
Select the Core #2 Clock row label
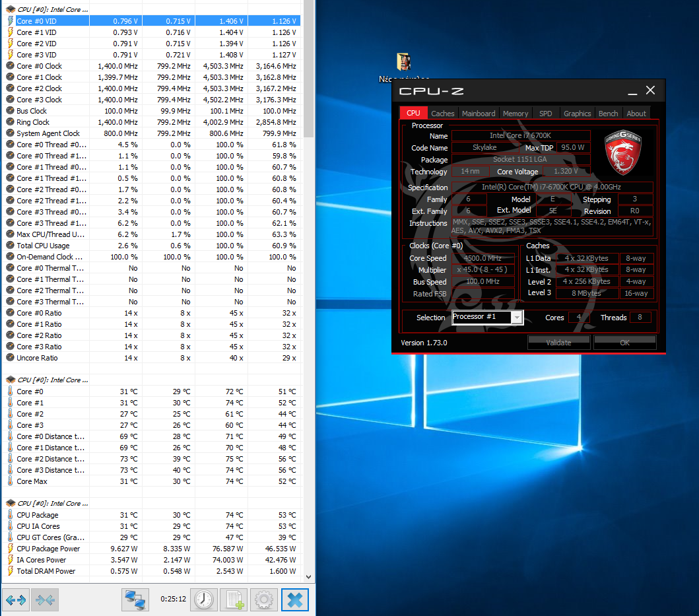[39, 88]
